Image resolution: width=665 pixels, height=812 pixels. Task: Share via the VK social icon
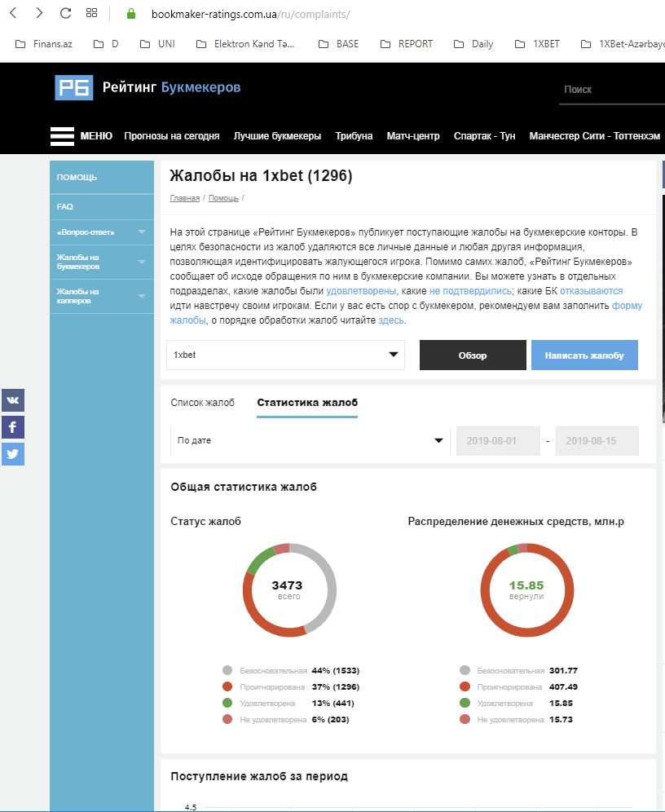point(13,400)
